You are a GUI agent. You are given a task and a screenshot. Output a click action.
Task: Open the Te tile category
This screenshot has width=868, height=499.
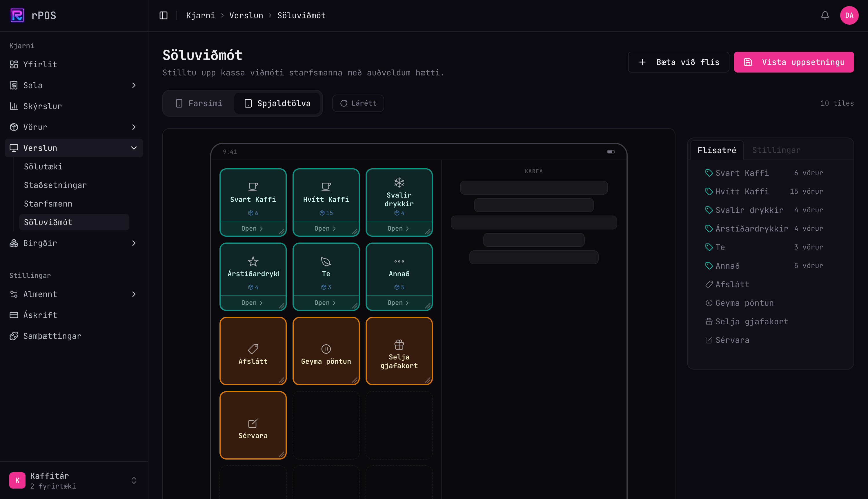click(x=325, y=303)
